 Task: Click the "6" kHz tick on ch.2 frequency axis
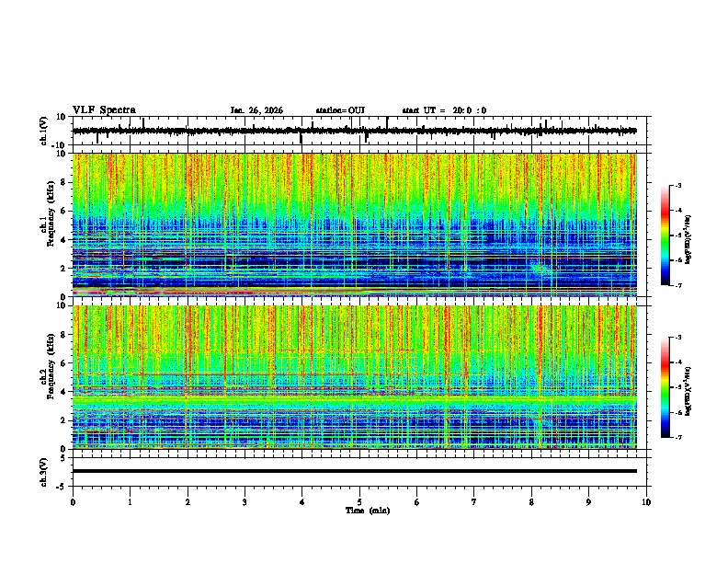(x=64, y=363)
